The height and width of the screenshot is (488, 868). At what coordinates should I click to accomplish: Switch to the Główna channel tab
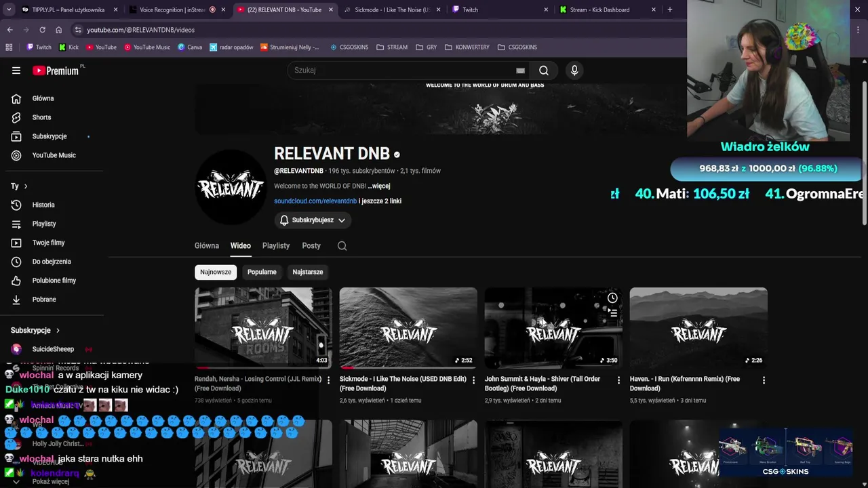pos(207,246)
